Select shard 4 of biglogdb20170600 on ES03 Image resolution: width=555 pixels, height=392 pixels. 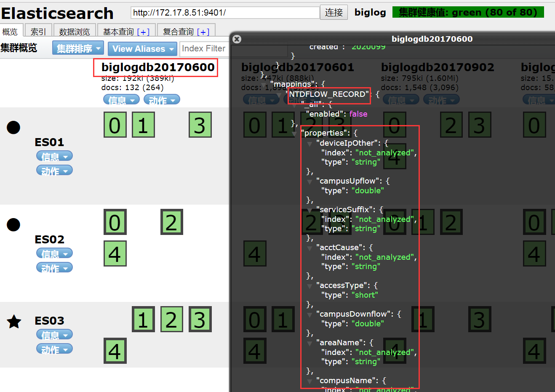[115, 351]
